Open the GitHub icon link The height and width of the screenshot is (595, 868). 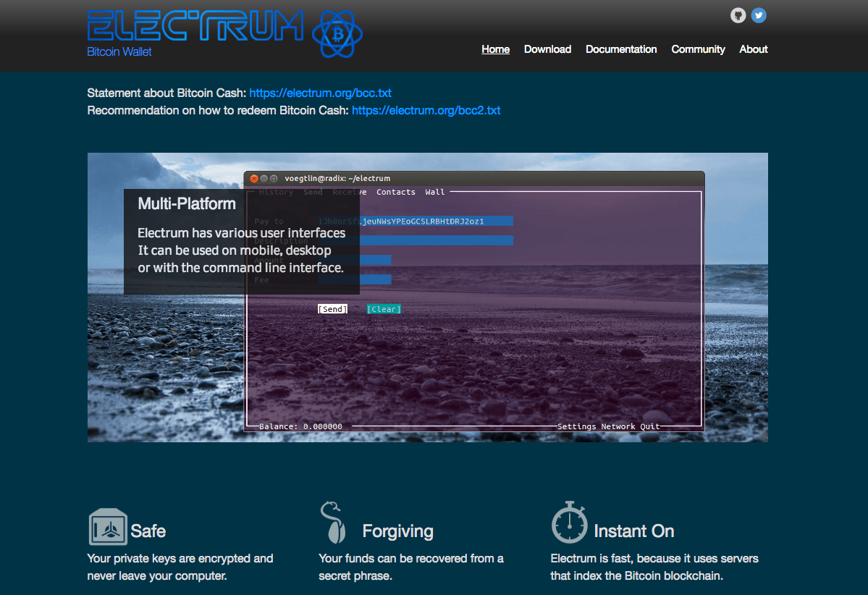738,15
